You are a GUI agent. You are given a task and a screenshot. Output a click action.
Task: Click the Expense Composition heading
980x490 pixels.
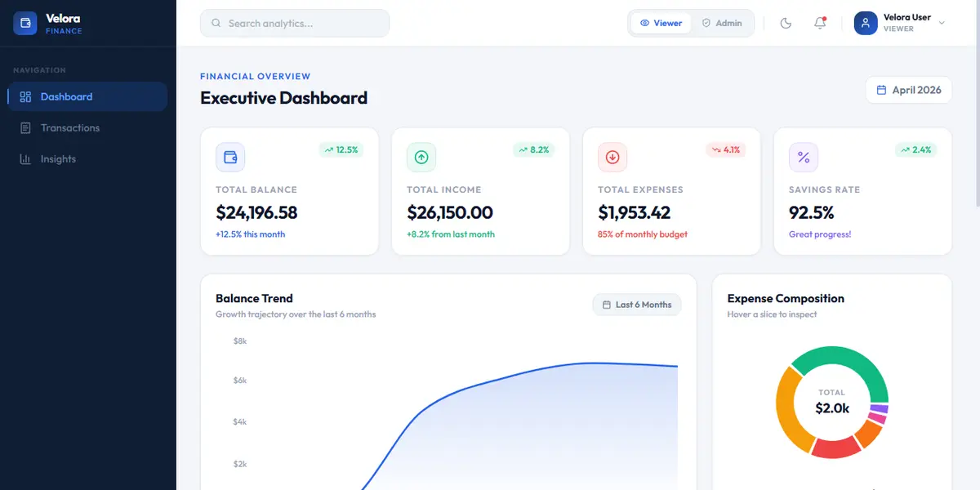click(786, 298)
